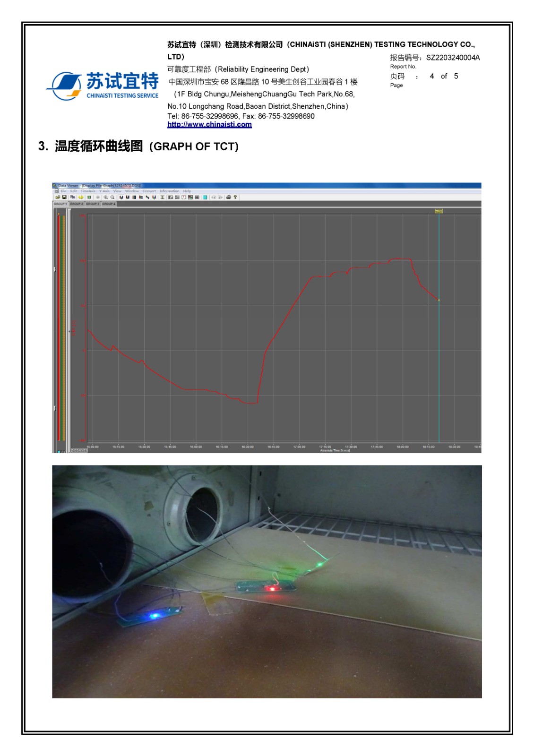Image resolution: width=534 pixels, height=756 pixels.
Task: Click the Save floppy disk icon
Action: click(x=64, y=197)
